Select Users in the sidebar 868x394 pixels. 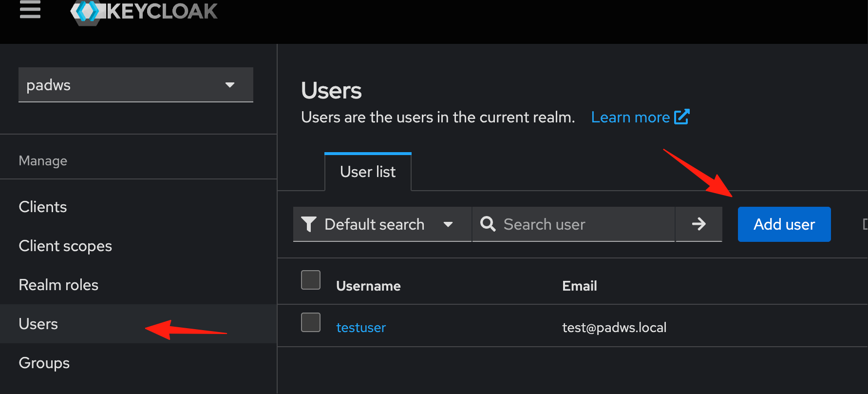(x=38, y=324)
